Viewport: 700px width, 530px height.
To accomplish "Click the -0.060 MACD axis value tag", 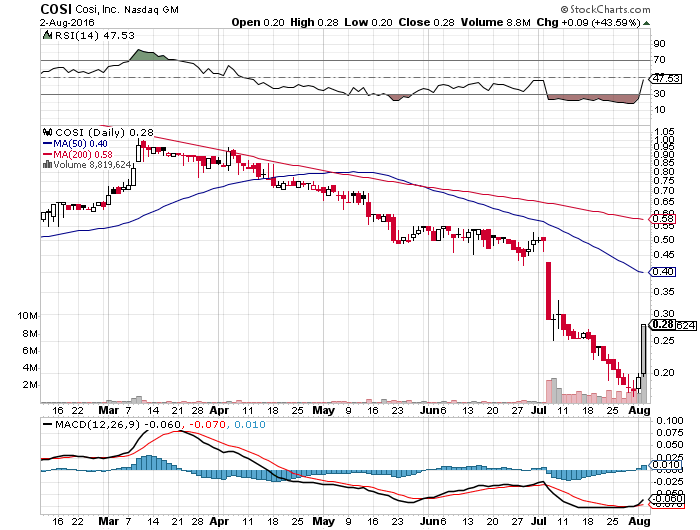I will (x=667, y=498).
